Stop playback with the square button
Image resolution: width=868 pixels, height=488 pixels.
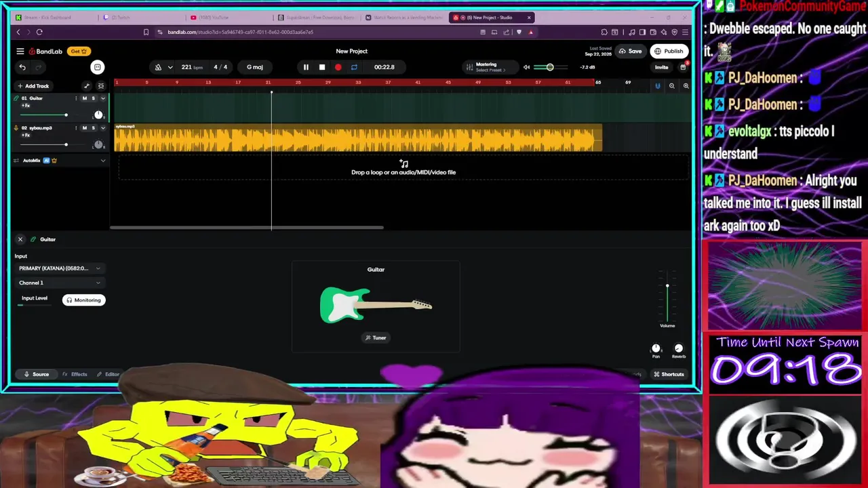(322, 67)
